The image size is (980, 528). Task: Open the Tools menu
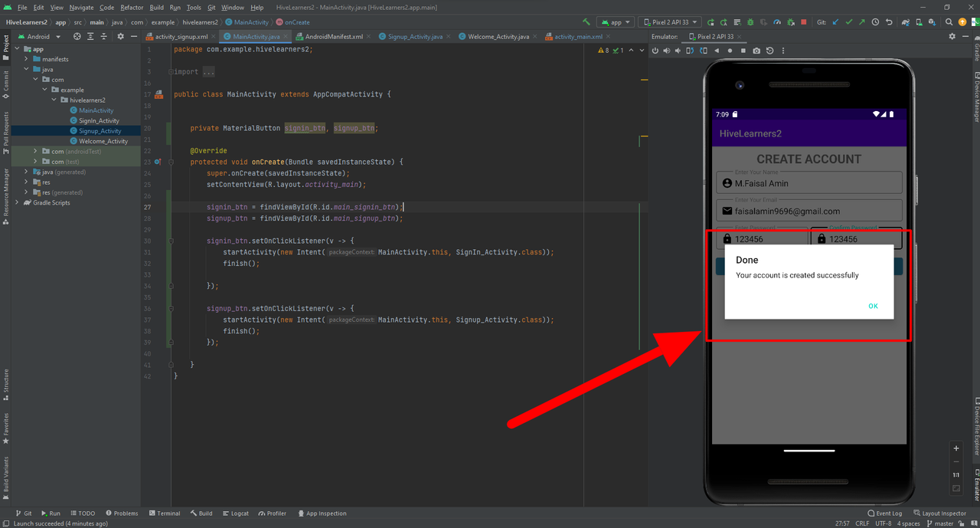click(194, 7)
